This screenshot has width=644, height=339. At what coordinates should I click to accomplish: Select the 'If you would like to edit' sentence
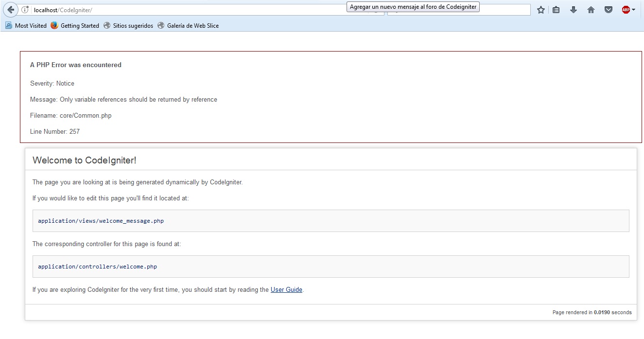(110, 198)
